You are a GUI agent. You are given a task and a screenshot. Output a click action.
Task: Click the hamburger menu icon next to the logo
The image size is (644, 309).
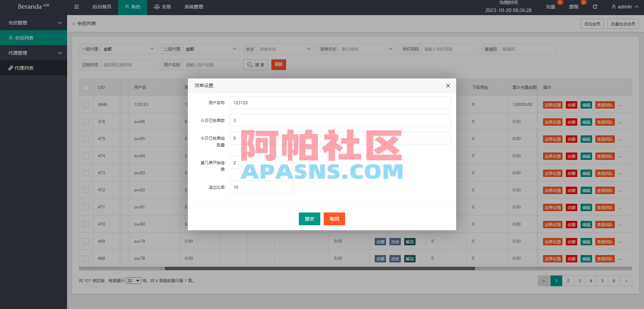(x=76, y=7)
